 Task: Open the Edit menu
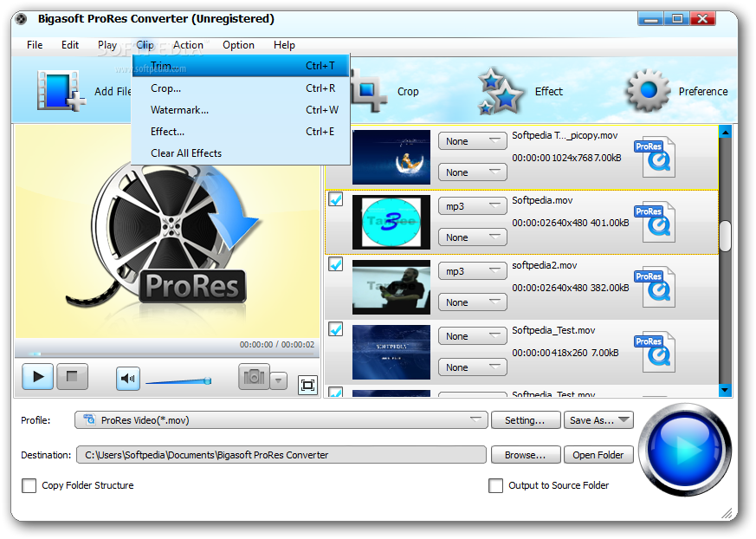[x=70, y=45]
